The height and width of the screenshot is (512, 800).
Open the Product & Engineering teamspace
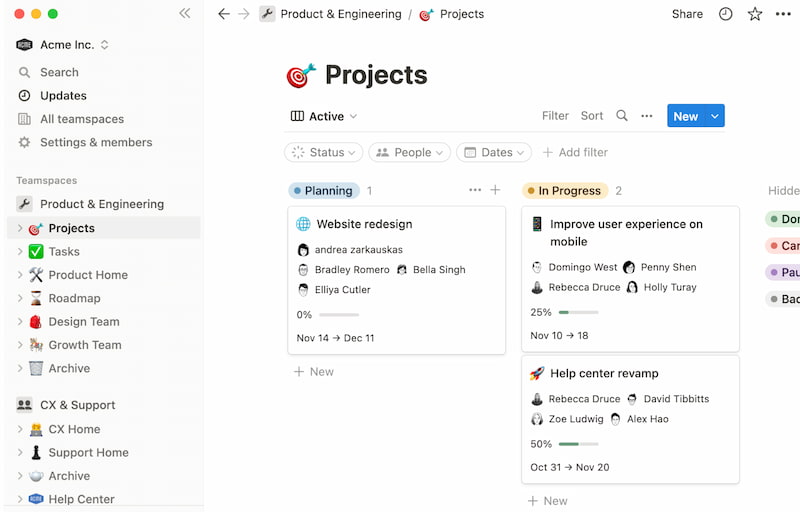(x=102, y=204)
